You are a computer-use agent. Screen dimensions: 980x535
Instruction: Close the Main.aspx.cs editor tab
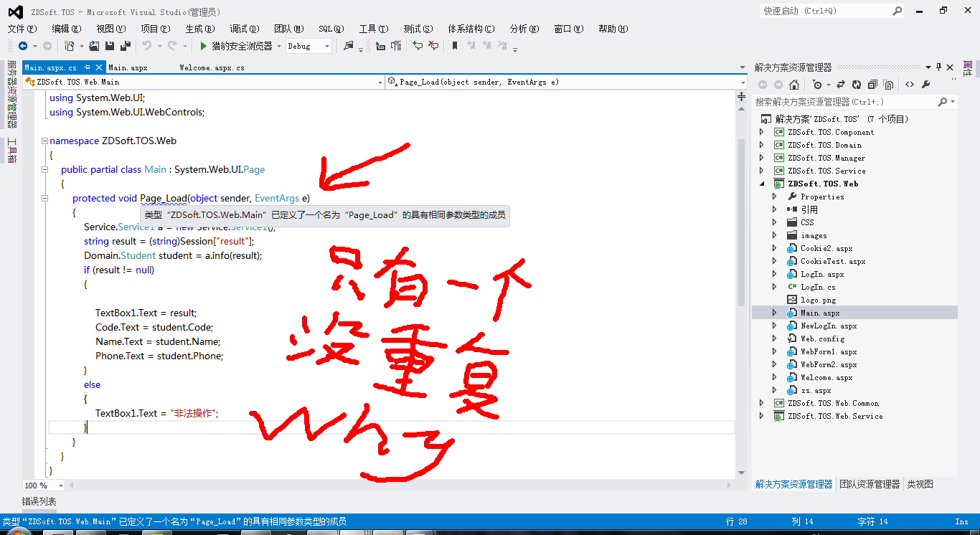point(98,67)
